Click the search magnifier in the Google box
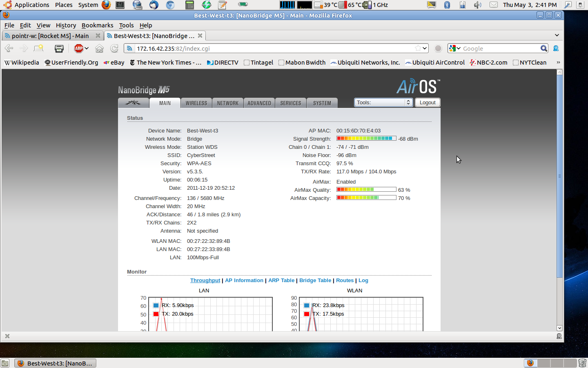Screen dimensions: 588x368 click(543, 48)
